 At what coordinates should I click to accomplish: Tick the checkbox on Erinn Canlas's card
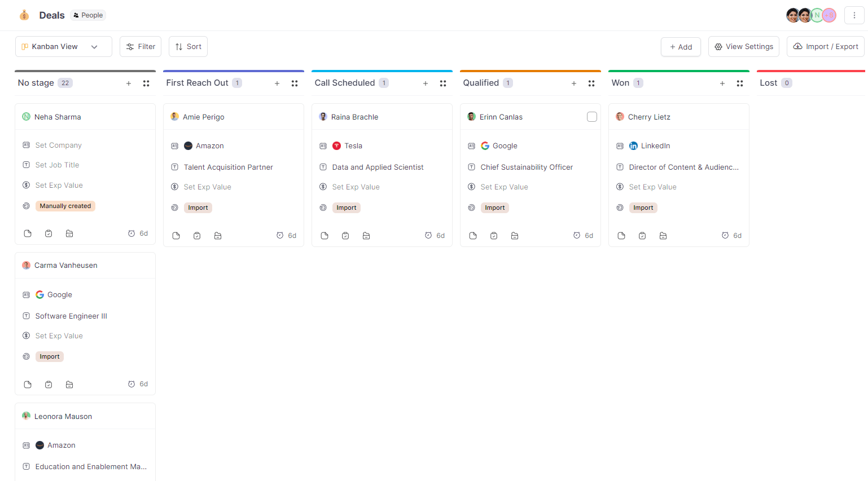(591, 117)
